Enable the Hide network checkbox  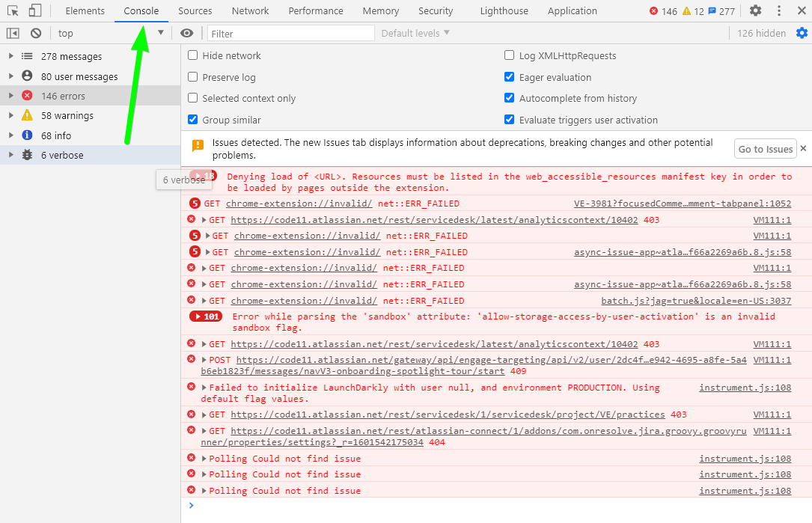(x=192, y=55)
